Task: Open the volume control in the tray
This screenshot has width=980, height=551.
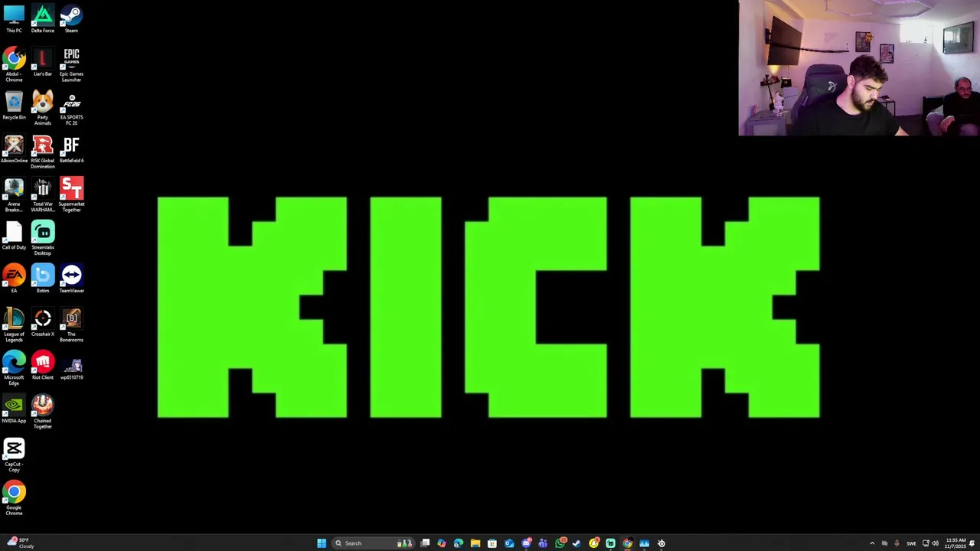Action: (x=935, y=543)
